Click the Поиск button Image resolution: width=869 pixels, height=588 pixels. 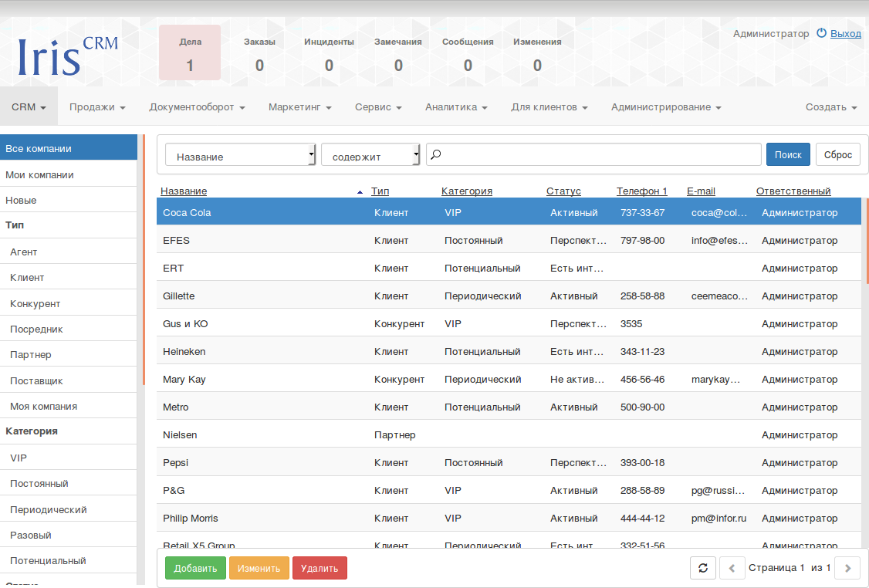tap(788, 154)
